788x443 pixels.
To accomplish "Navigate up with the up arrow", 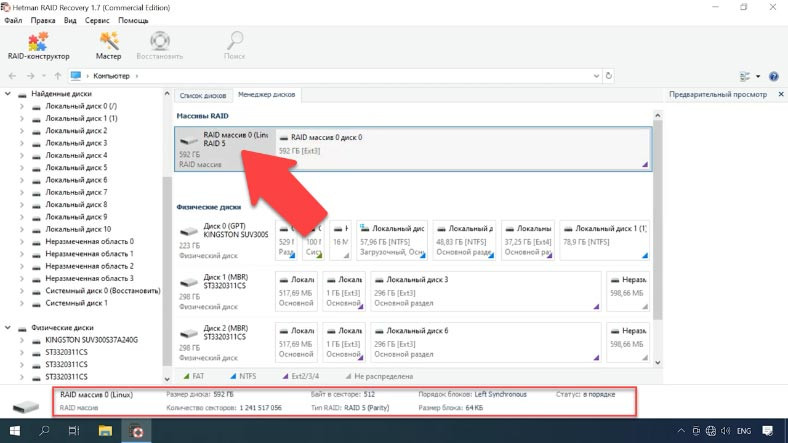I will pyautogui.click(x=57, y=76).
